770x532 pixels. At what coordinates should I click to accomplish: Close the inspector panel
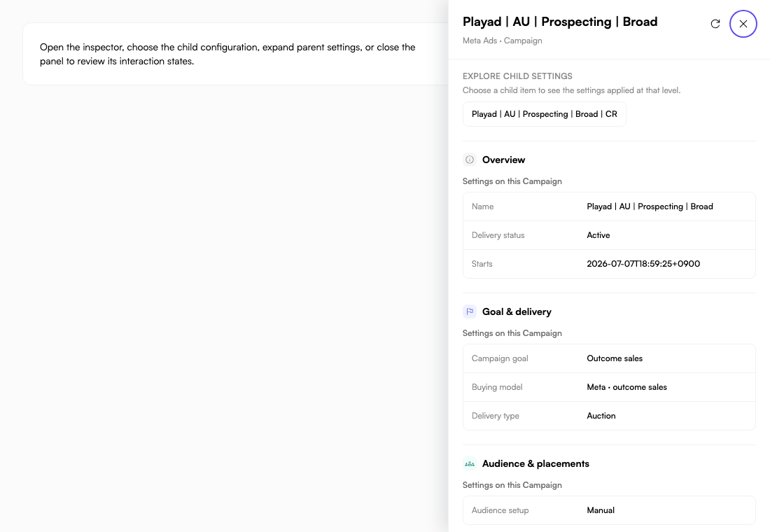743,24
